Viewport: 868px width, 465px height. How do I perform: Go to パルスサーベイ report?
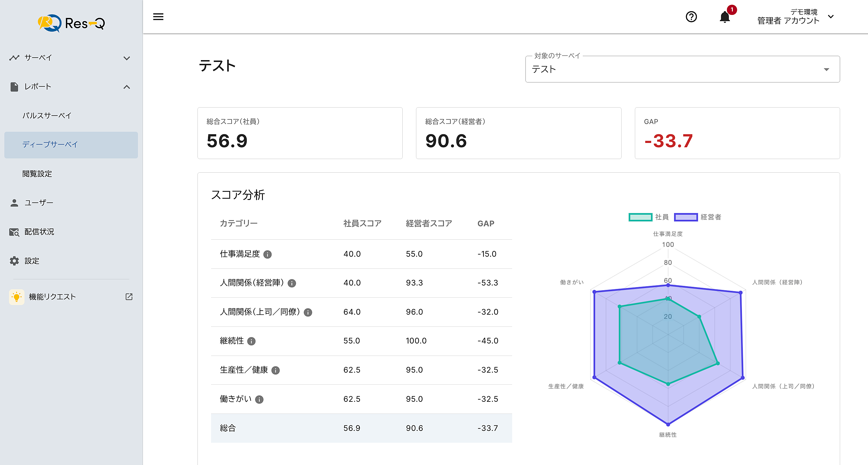[47, 116]
